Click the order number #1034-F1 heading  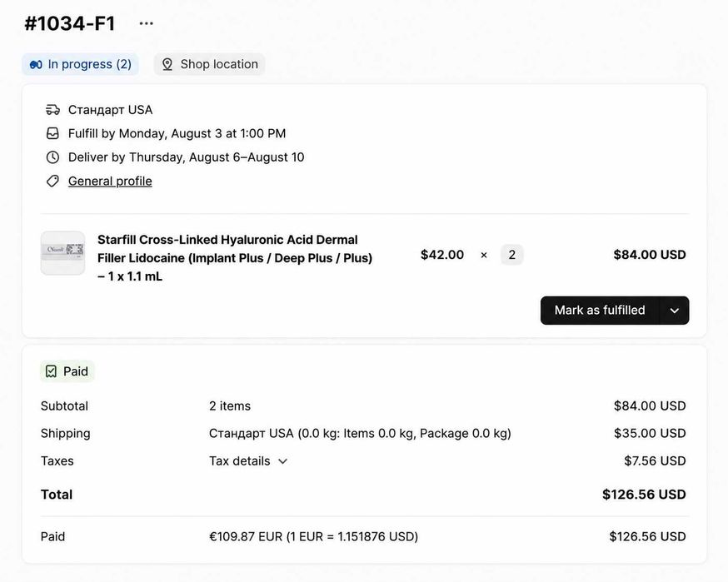pos(70,23)
